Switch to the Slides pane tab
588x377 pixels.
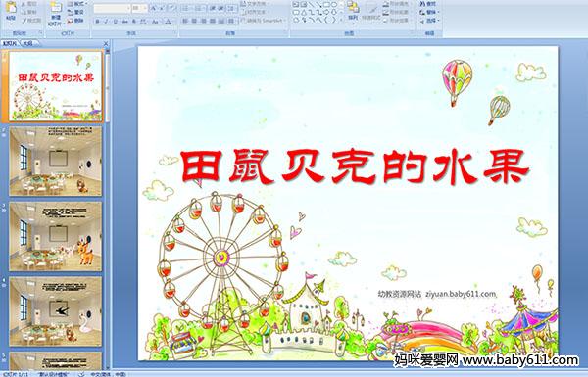coord(10,43)
